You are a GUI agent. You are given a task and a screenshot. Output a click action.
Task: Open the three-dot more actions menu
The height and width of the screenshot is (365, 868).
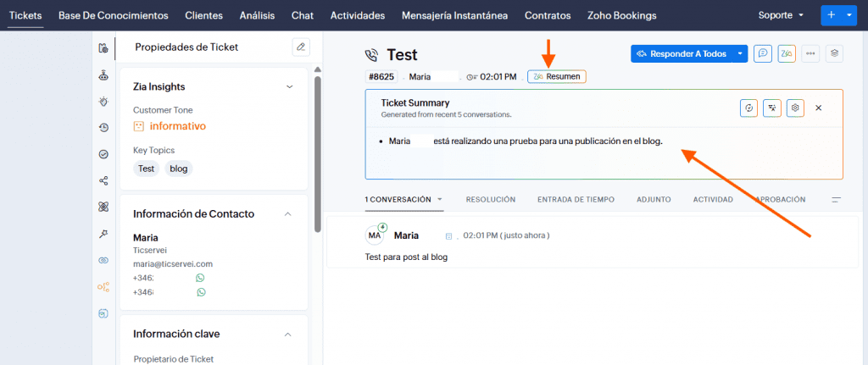(x=810, y=53)
